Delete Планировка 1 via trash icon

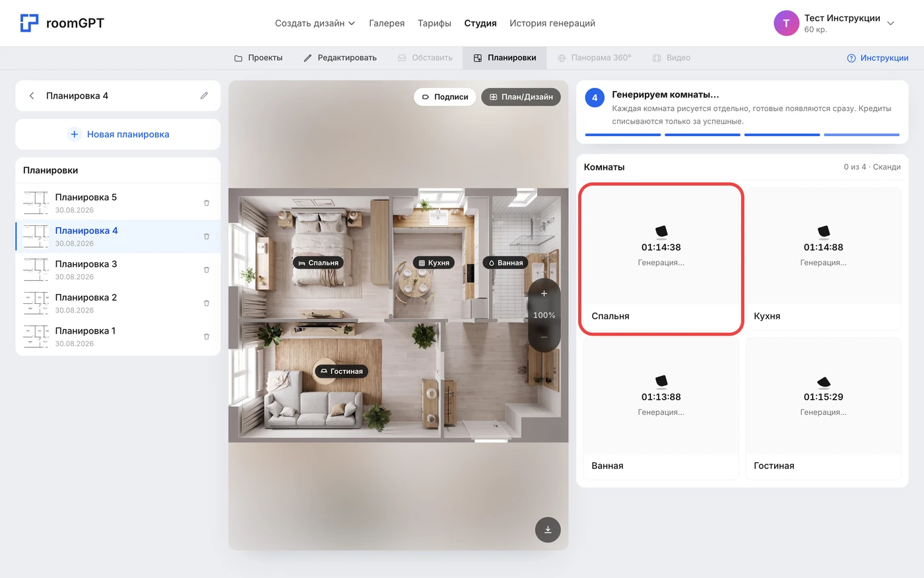[207, 336]
